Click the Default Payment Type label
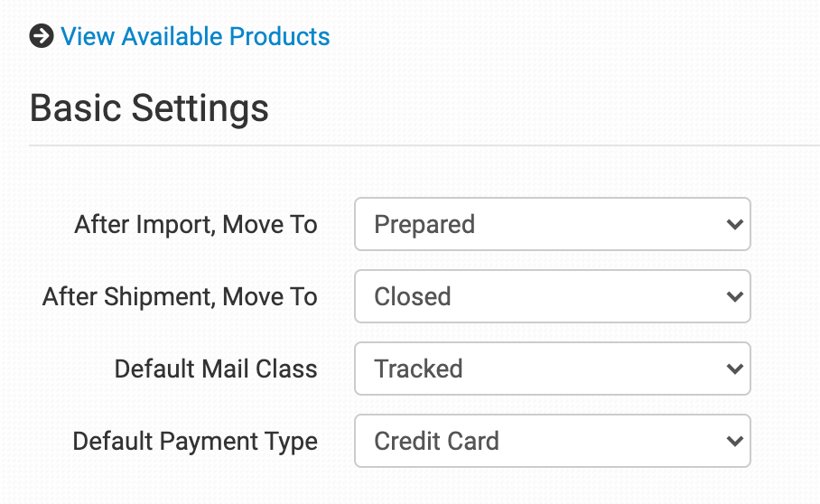The image size is (820, 504). (x=195, y=441)
